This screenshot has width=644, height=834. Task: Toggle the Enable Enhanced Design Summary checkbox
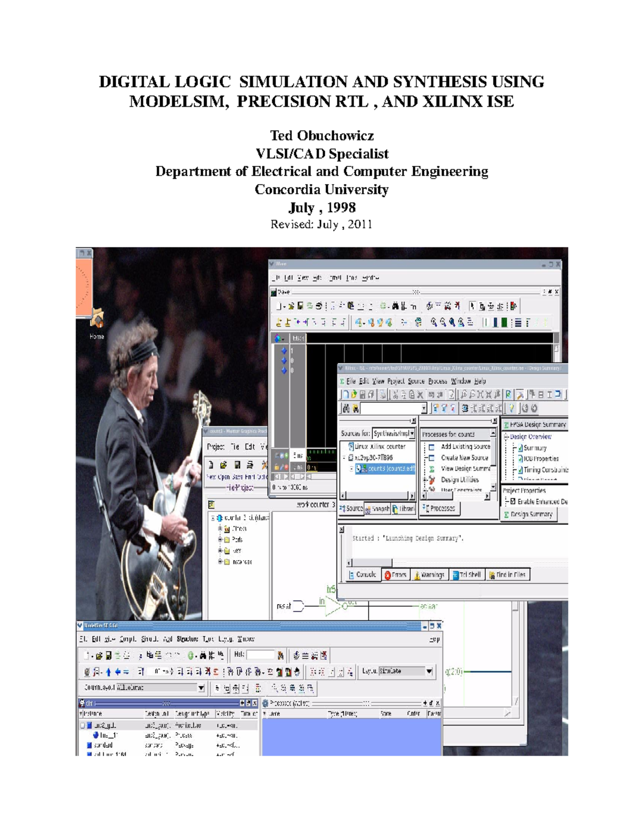(x=513, y=502)
